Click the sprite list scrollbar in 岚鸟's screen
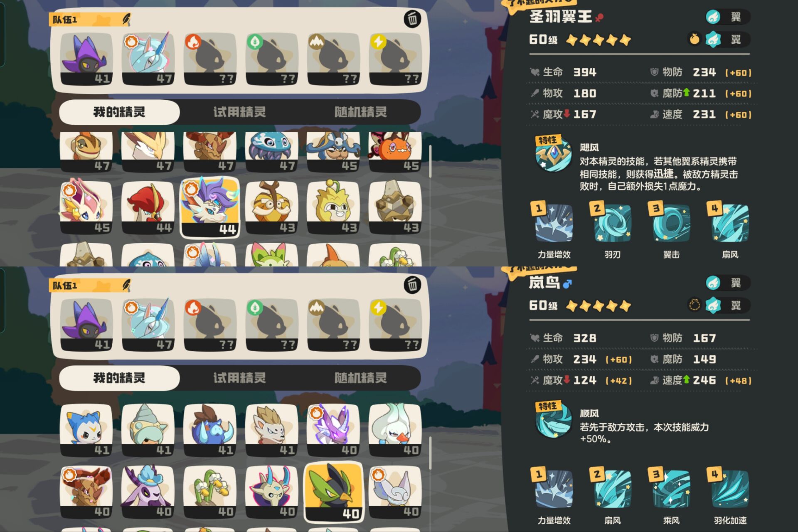Viewport: 798px width, 532px height. point(430,453)
